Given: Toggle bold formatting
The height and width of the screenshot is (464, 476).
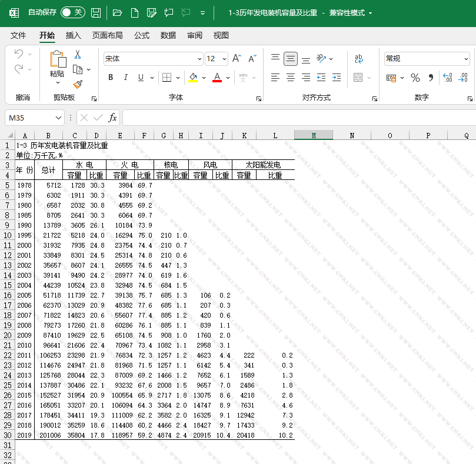Looking at the screenshot, I should [x=111, y=78].
